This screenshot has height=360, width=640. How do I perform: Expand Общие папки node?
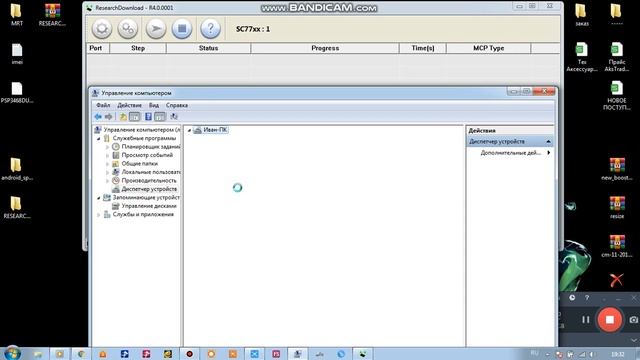pyautogui.click(x=107, y=164)
